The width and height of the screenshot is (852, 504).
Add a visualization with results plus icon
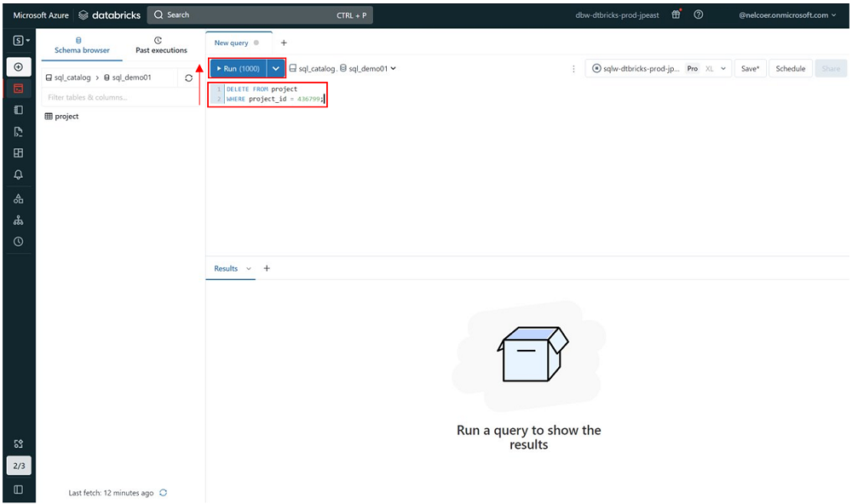tap(267, 268)
